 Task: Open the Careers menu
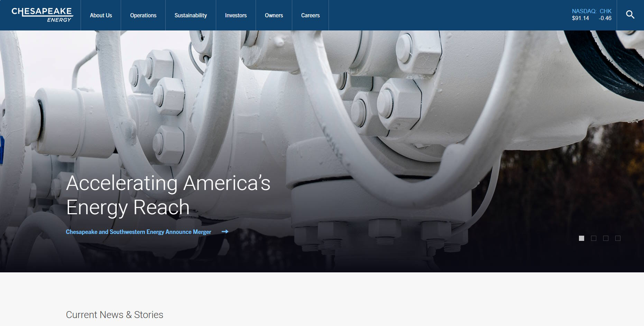coord(310,15)
